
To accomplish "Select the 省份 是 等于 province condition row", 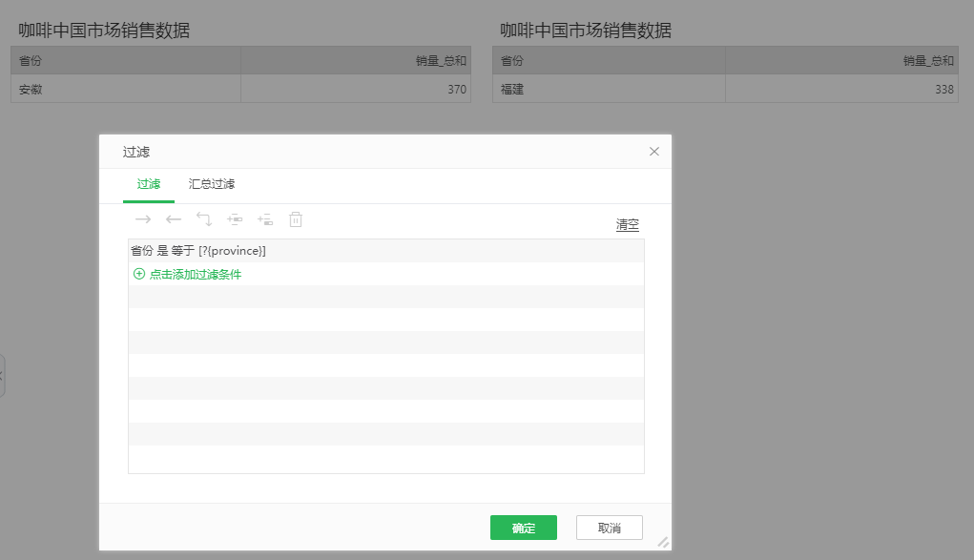I will coord(198,251).
